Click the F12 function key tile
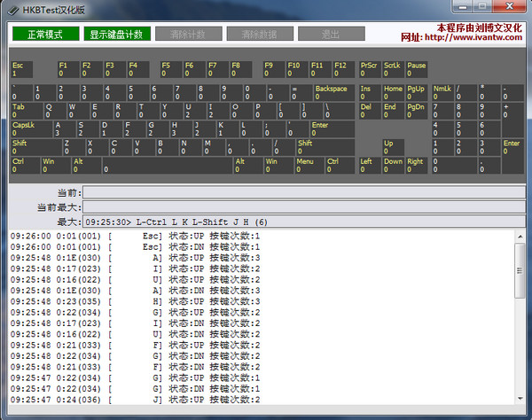 [342, 68]
